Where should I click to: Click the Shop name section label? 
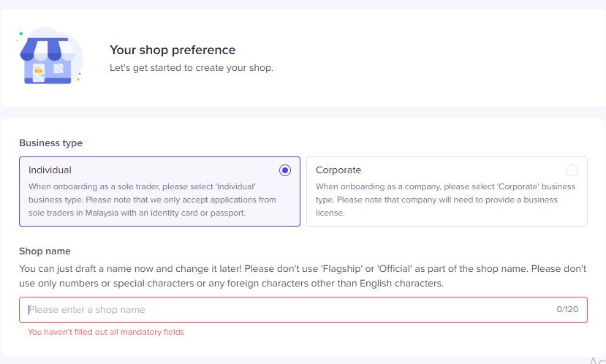(x=45, y=251)
